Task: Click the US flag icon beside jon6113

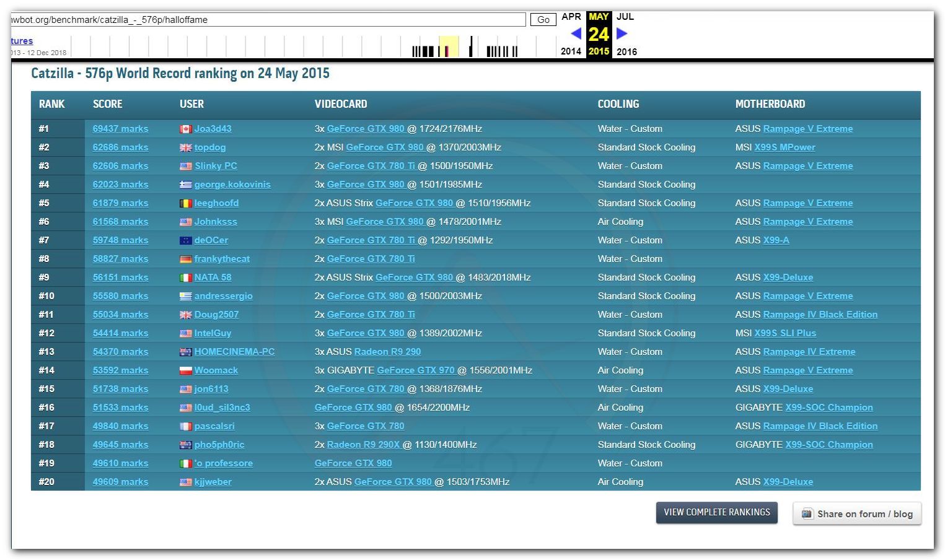Action: pyautogui.click(x=185, y=389)
